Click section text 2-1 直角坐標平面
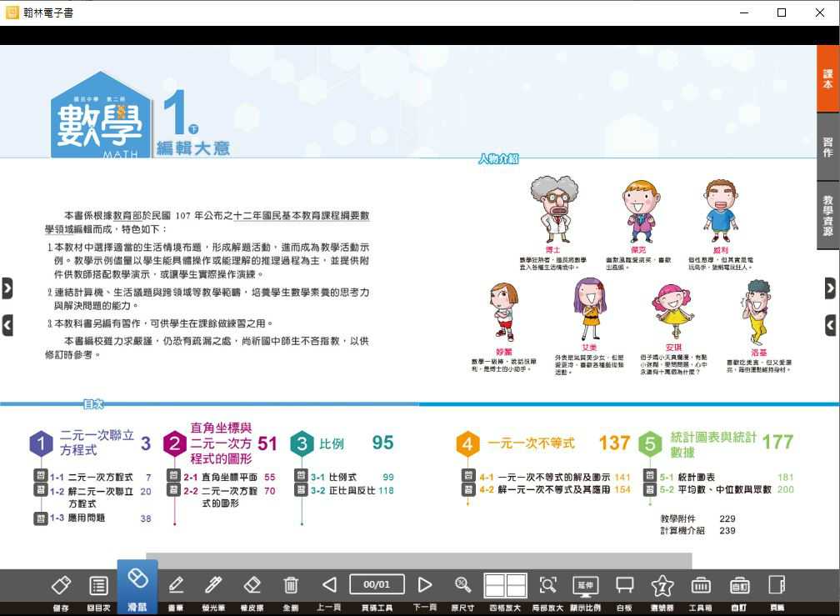Screen dimensions: 840x616 point(229,477)
